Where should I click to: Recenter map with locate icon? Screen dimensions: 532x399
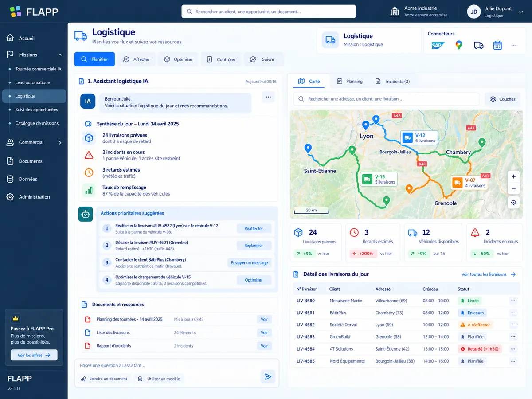(513, 203)
